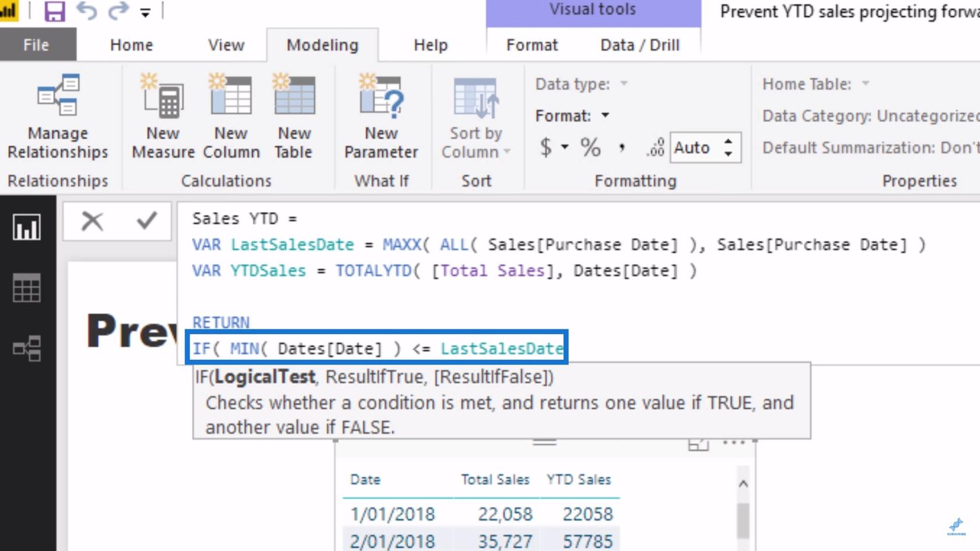Screen dimensions: 980x551
Task: Select the Modeling ribbon tab
Action: point(323,45)
